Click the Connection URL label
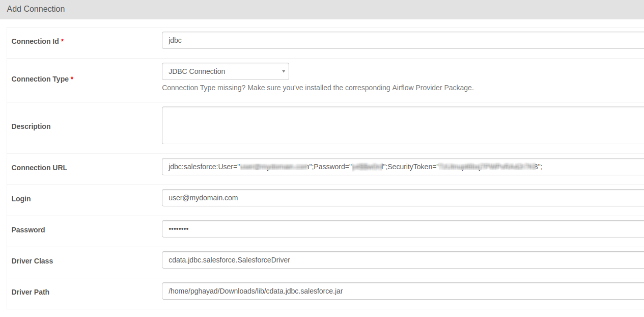 tap(39, 168)
